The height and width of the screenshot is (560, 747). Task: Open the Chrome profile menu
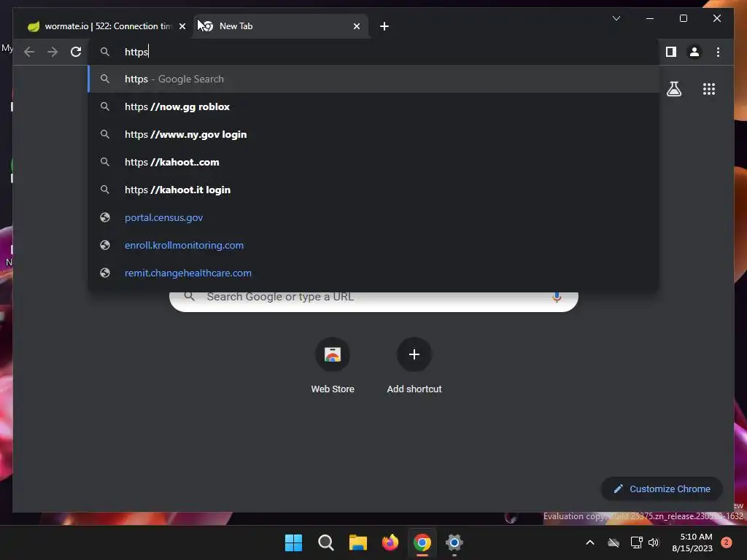pyautogui.click(x=694, y=52)
